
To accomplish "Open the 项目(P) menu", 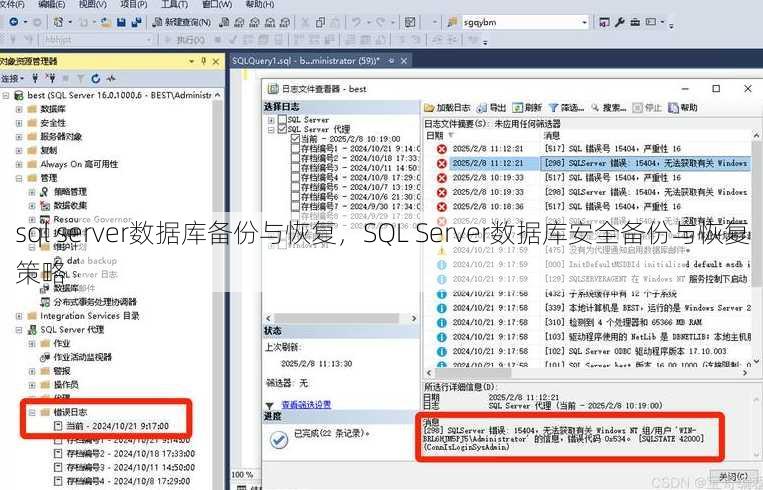I will [133, 4].
